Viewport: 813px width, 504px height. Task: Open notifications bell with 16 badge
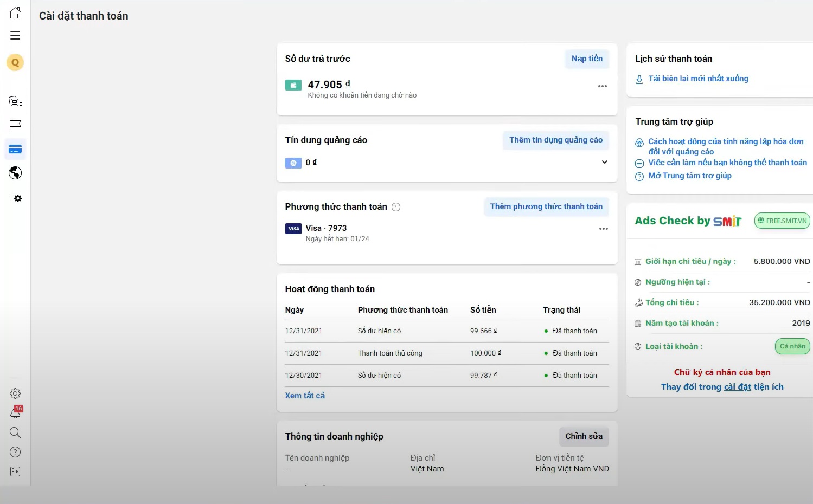(x=15, y=413)
